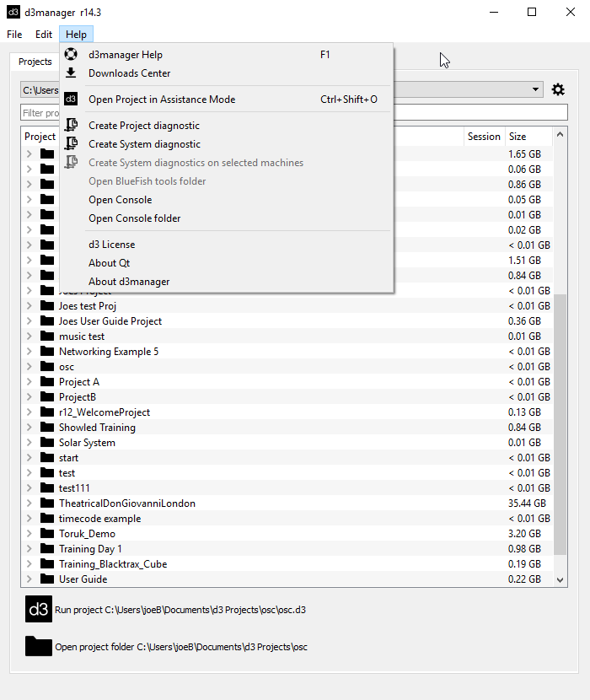Select Downloads Center menu entry
The height and width of the screenshot is (700, 590).
coord(227,73)
